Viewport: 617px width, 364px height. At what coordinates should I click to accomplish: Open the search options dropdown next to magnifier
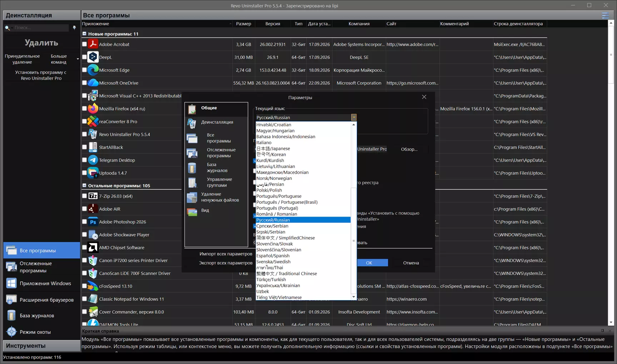tap(12, 28)
